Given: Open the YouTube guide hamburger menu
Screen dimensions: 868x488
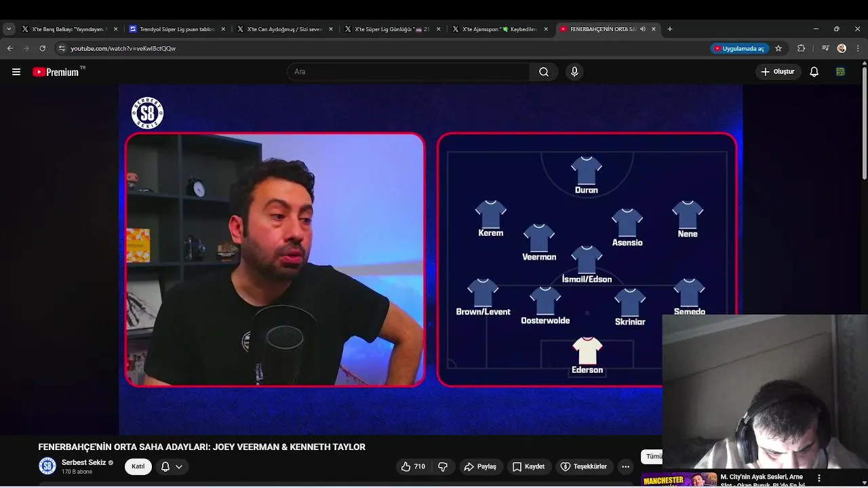Looking at the screenshot, I should 16,72.
